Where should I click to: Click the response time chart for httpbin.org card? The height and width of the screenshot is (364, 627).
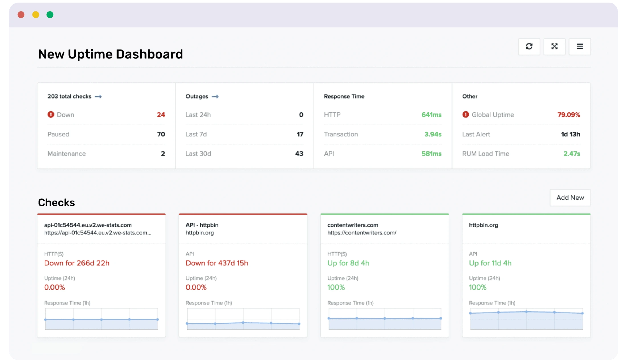(526, 319)
